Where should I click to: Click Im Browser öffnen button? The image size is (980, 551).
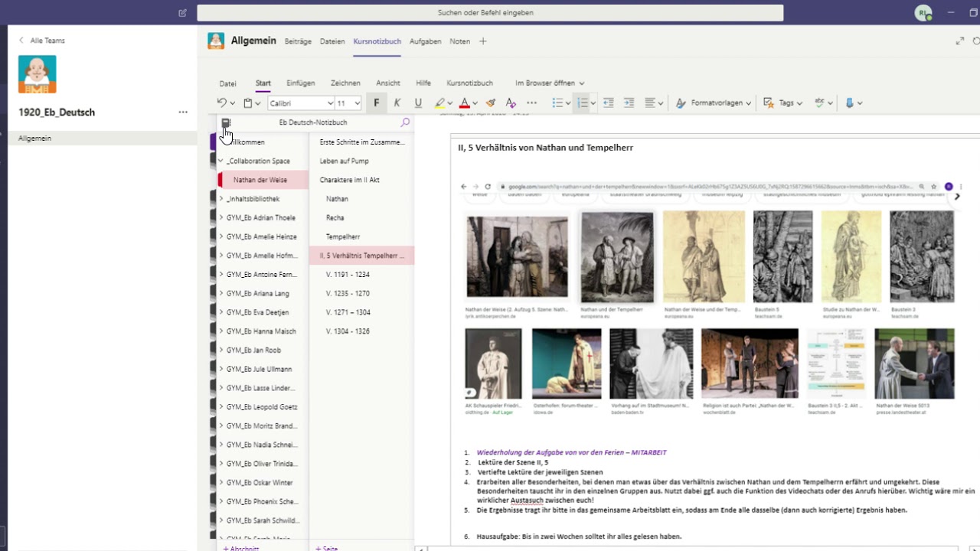pyautogui.click(x=550, y=83)
